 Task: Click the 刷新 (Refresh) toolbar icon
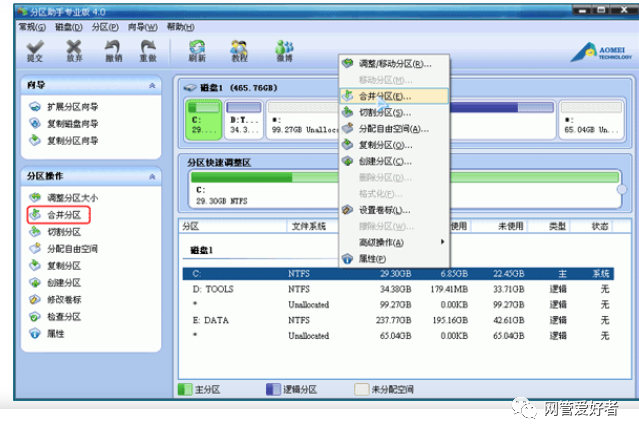click(x=197, y=50)
